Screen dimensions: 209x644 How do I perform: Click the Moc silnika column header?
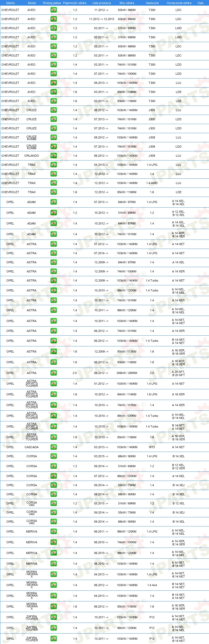[x=127, y=3]
